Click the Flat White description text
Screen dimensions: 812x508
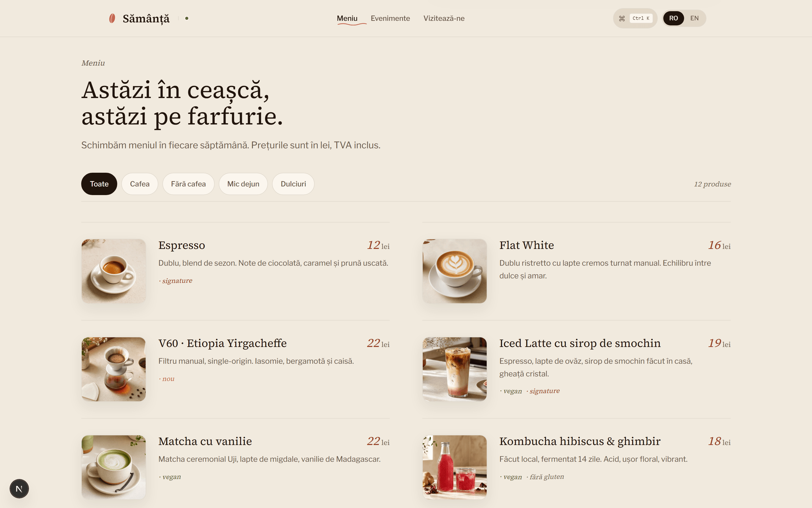605,269
